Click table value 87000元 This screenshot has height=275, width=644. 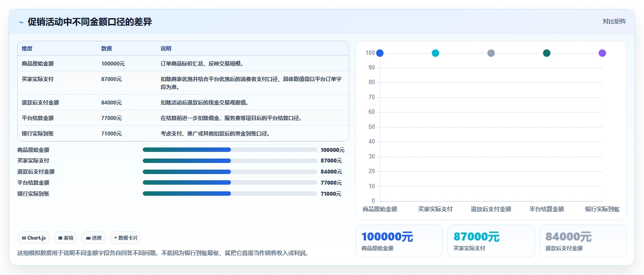pos(112,79)
